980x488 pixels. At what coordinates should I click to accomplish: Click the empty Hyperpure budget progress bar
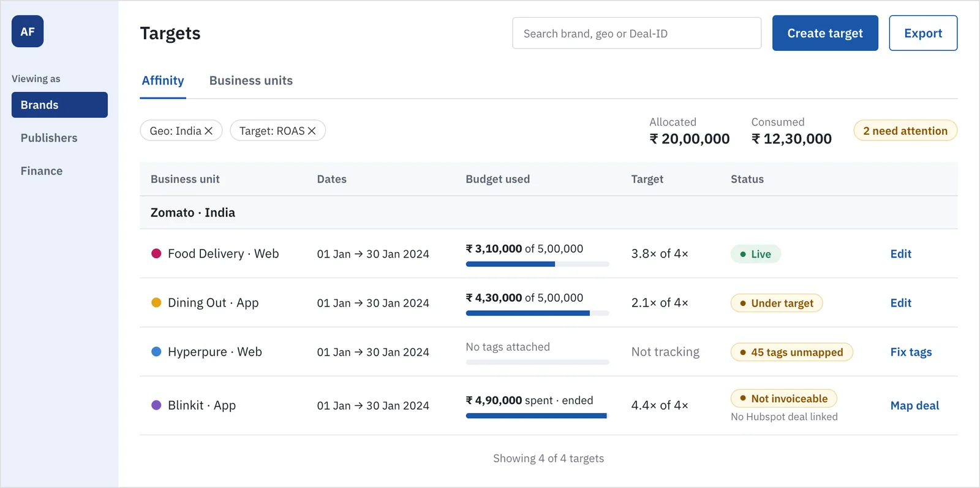[x=537, y=362]
